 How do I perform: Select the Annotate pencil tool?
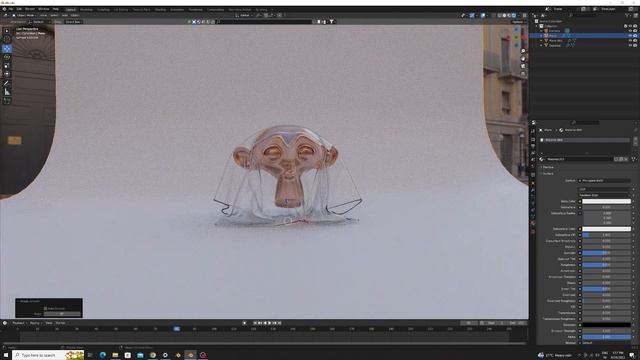[7, 83]
